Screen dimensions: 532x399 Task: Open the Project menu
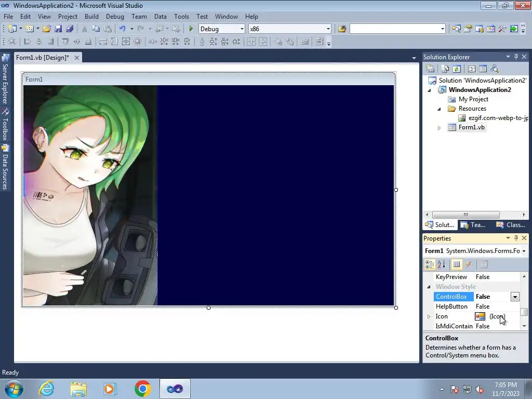pyautogui.click(x=68, y=16)
